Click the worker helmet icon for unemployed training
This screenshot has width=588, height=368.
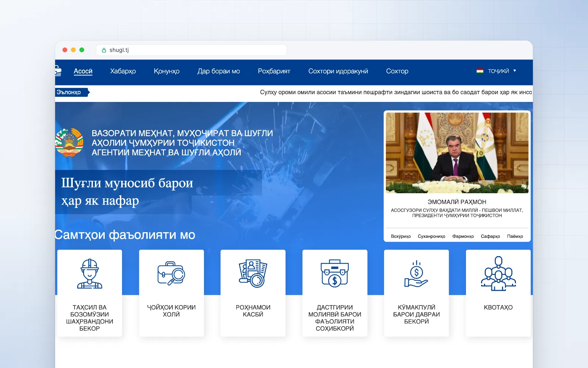[90, 274]
